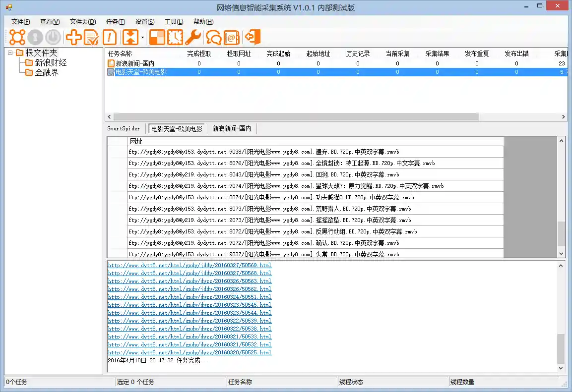Click the chat bubbles toolbar icon
Screen dimensions: 572x392
pos(213,37)
